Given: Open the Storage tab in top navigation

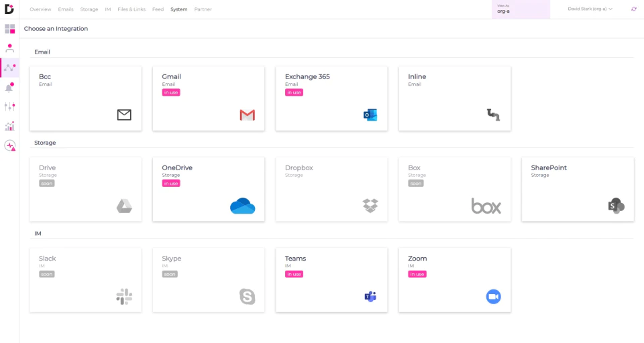Looking at the screenshot, I should point(89,9).
